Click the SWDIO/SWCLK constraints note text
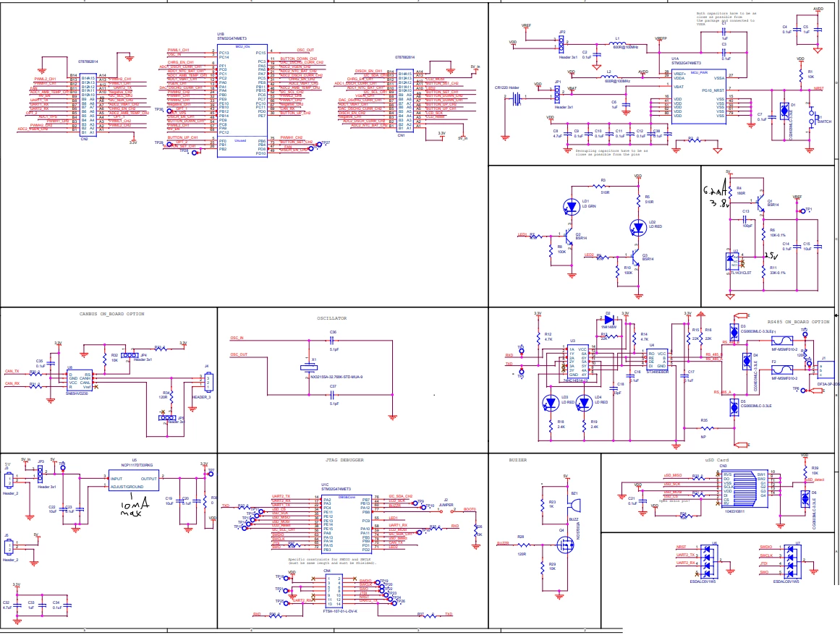 point(332,561)
